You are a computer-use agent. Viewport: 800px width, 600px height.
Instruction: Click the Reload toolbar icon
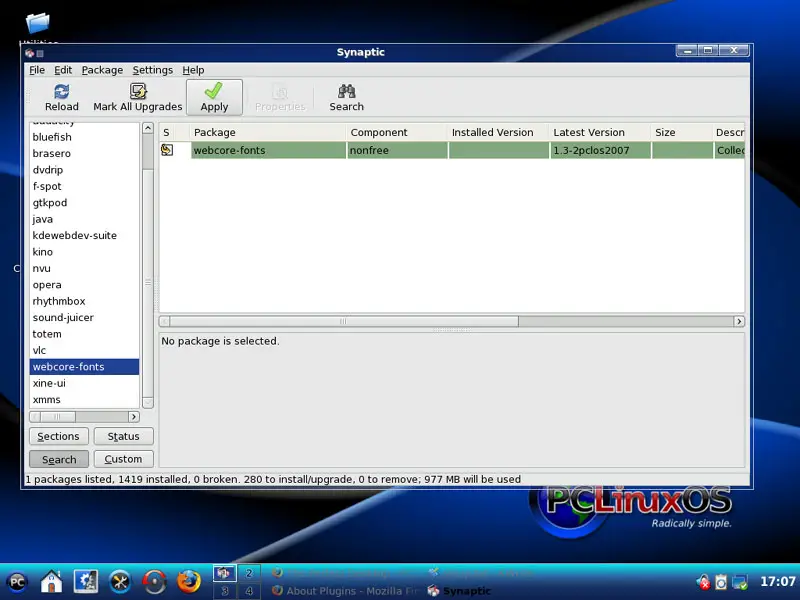tap(61, 97)
